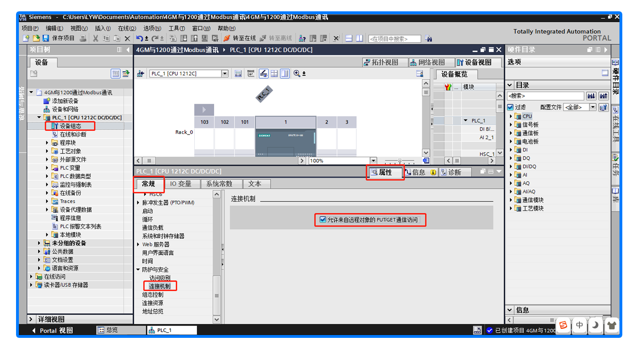Open the 项目 menu

tap(30, 28)
